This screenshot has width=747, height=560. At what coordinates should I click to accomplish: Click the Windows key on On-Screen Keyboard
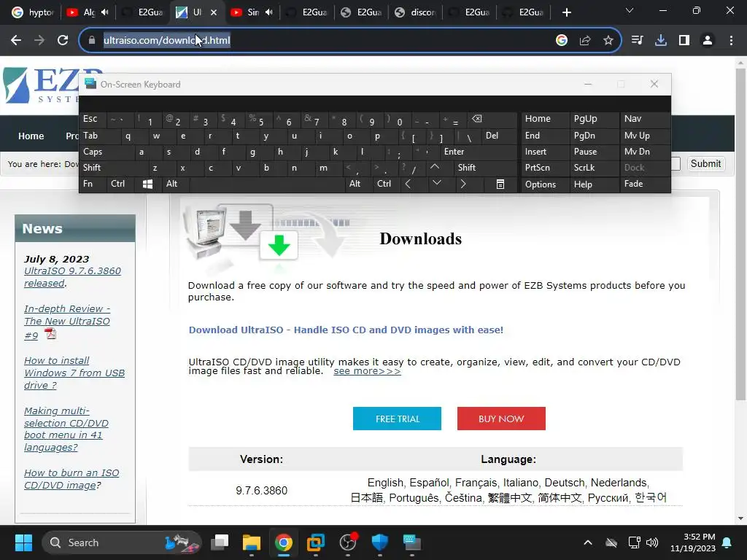[x=147, y=184]
